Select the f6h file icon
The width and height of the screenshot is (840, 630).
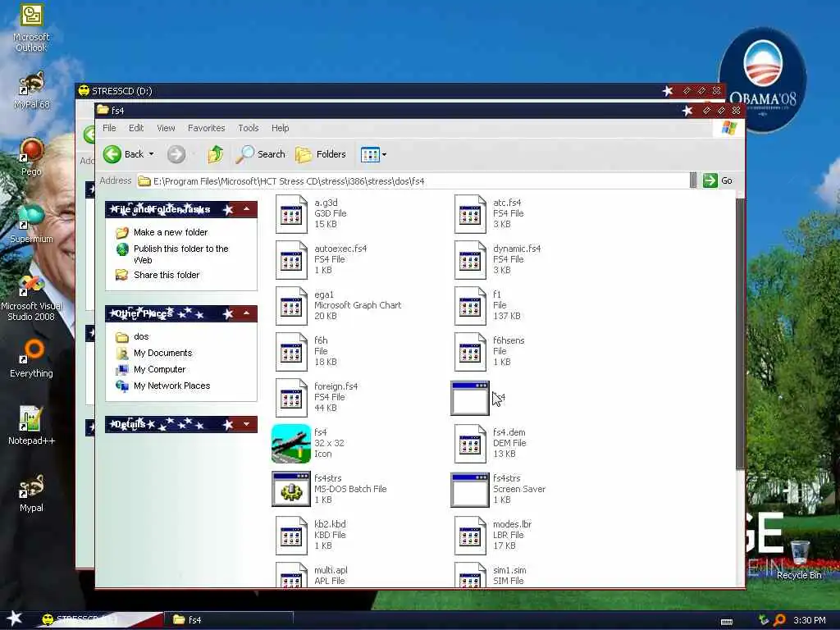(291, 352)
